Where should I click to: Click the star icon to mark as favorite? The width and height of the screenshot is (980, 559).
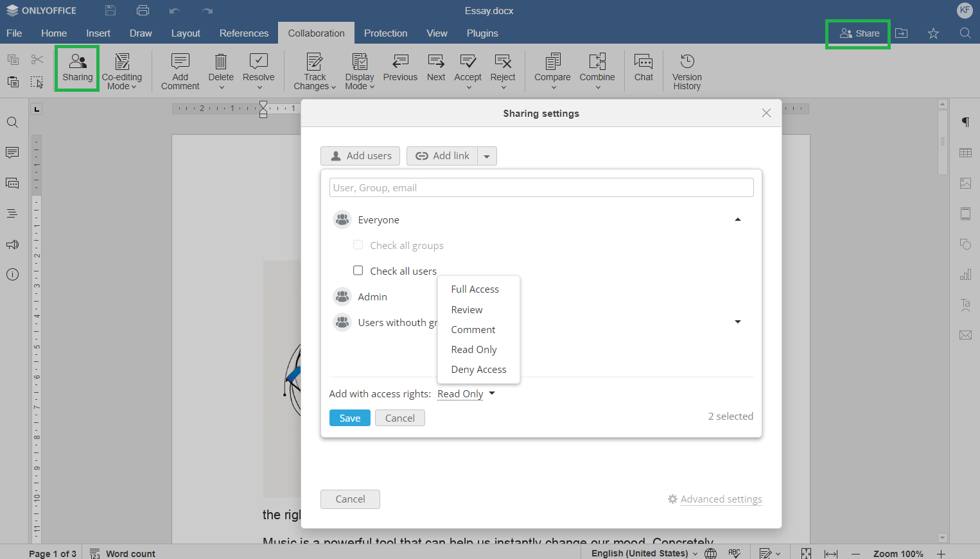933,33
